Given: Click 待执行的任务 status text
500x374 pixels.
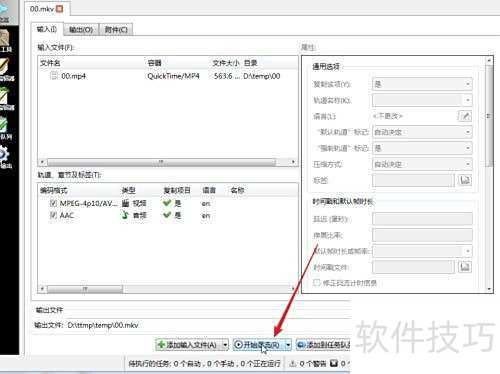Looking at the screenshot, I should [x=204, y=364].
